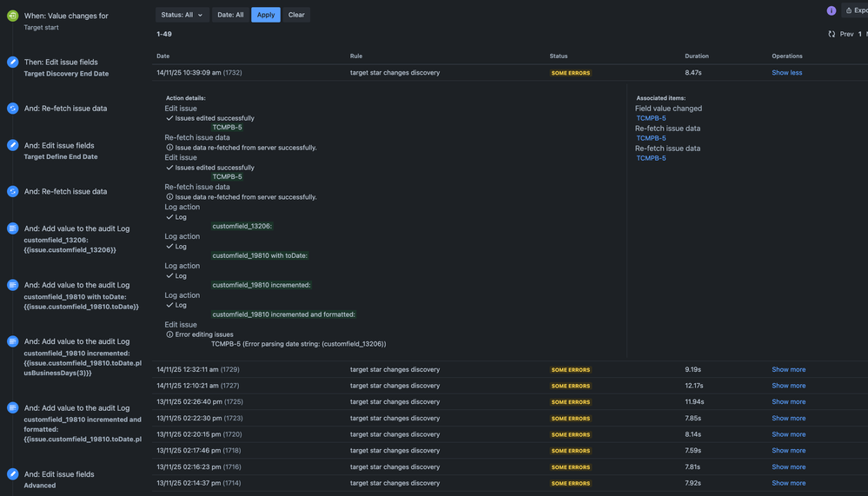Click the Duration column header

[696, 56]
